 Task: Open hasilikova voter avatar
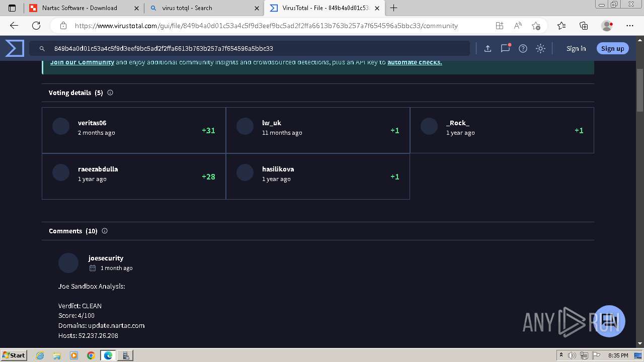pos(245,172)
